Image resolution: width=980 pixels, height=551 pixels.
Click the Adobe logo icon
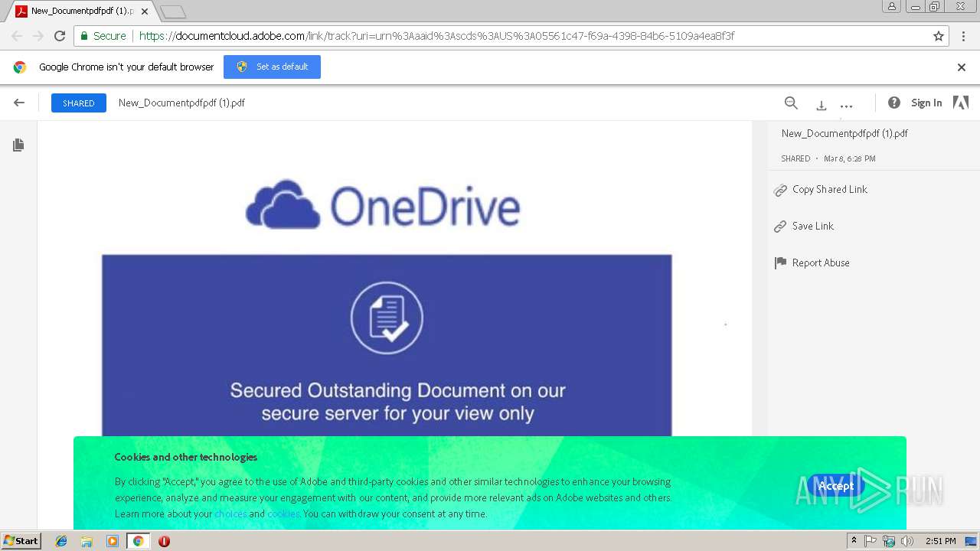[961, 103]
